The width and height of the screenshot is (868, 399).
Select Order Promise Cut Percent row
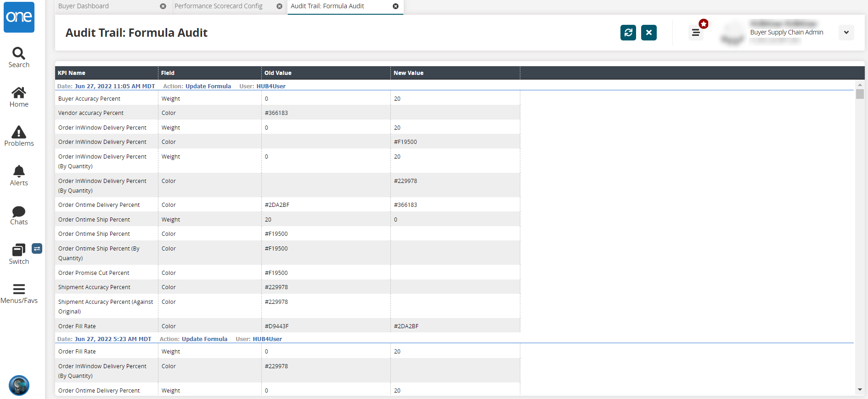click(x=287, y=273)
